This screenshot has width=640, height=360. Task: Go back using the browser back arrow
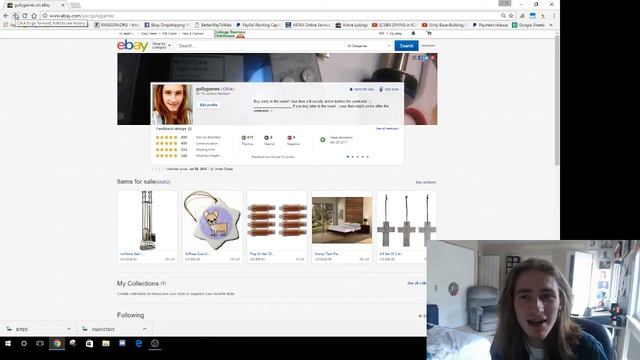[6, 16]
